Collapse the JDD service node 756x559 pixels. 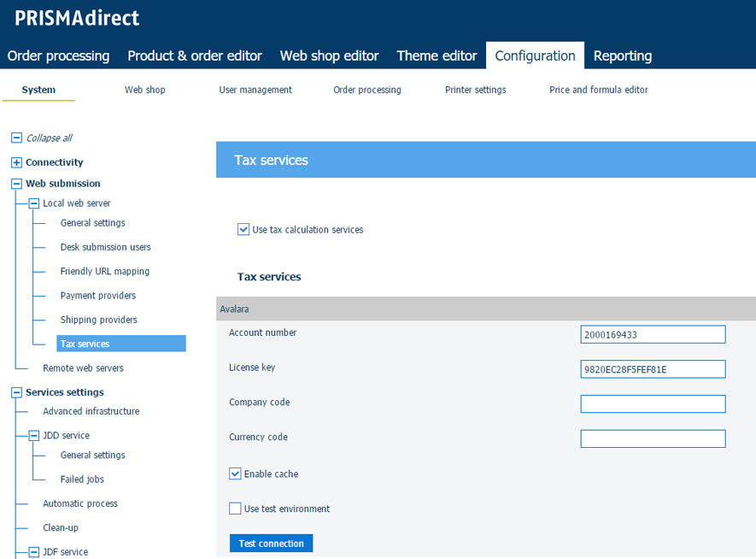[x=34, y=435]
